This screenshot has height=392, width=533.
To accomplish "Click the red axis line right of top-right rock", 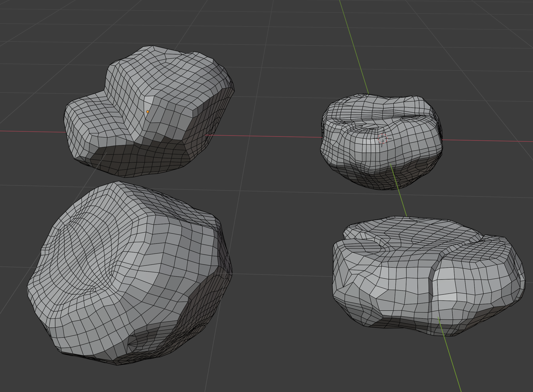I will coord(486,141).
